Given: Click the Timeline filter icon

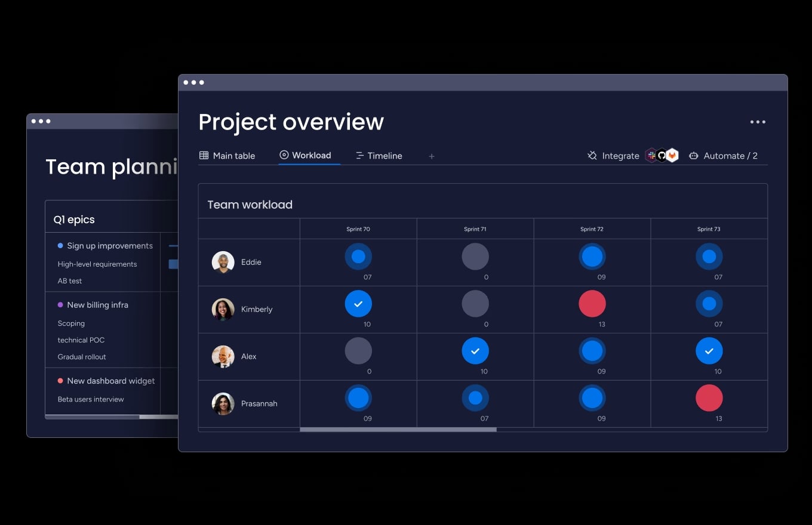Looking at the screenshot, I should (x=361, y=155).
